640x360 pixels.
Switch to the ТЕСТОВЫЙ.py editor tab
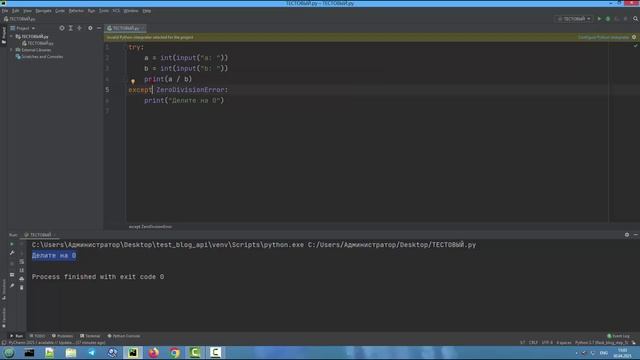[x=126, y=28]
